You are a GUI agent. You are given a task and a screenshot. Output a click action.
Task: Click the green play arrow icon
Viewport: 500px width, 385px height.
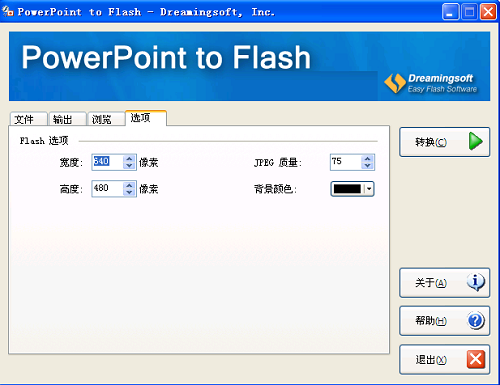point(475,141)
